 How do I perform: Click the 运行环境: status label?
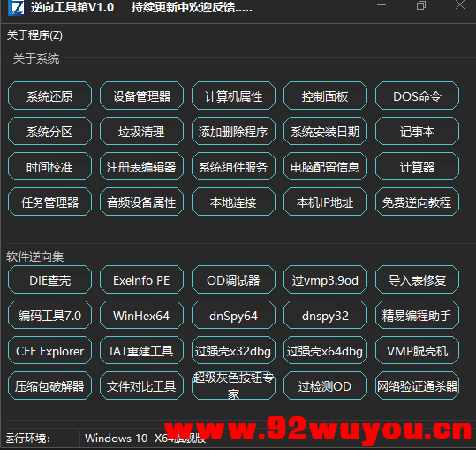pyautogui.click(x=28, y=439)
